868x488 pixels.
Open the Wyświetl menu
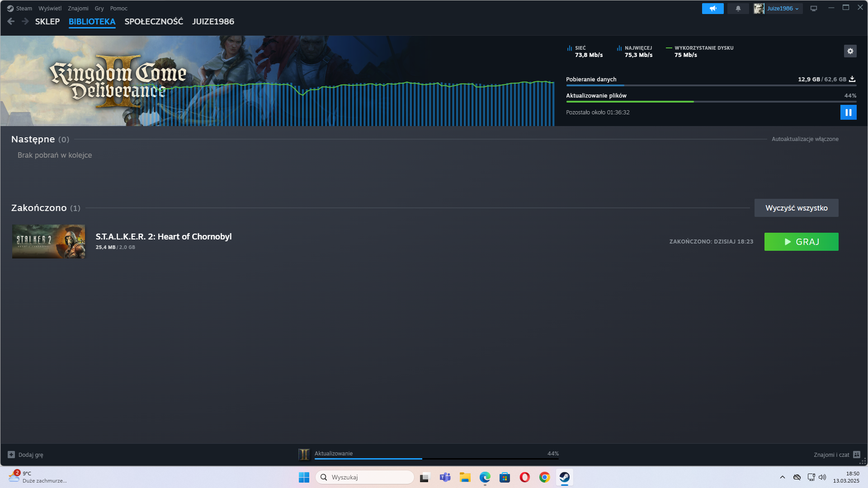click(50, 8)
